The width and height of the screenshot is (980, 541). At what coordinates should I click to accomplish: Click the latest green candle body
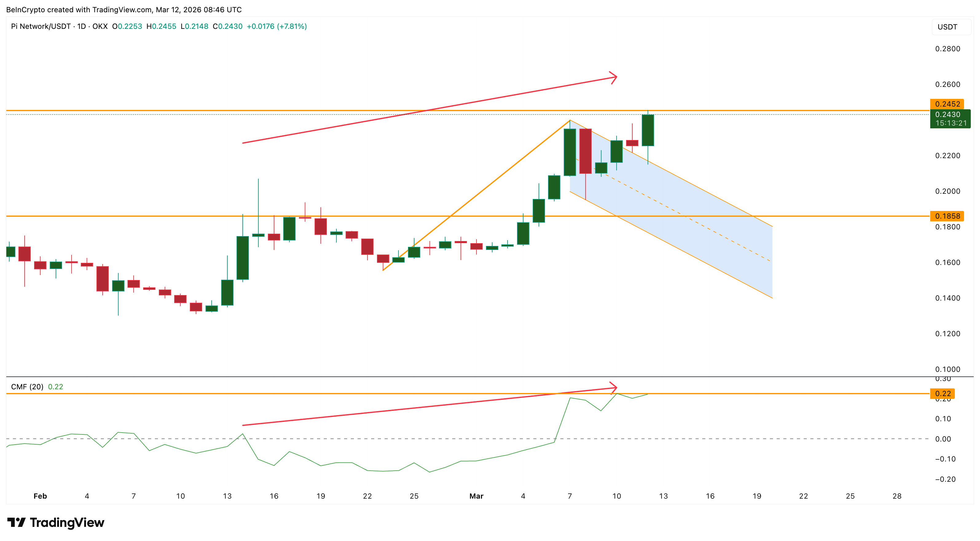pyautogui.click(x=648, y=130)
